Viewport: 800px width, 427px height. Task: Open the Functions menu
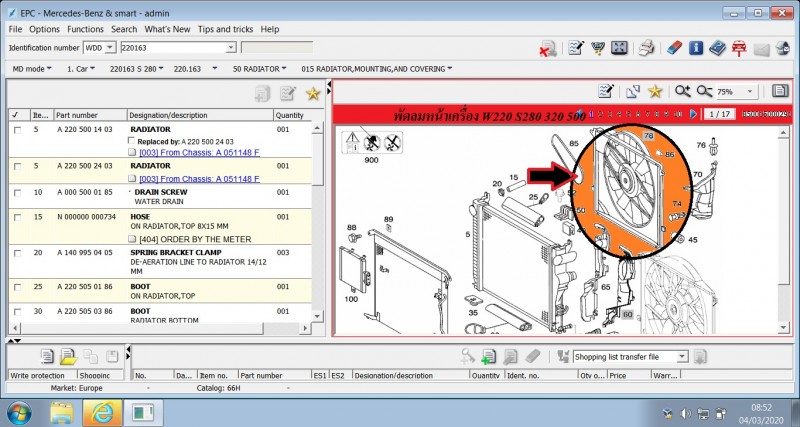(85, 29)
